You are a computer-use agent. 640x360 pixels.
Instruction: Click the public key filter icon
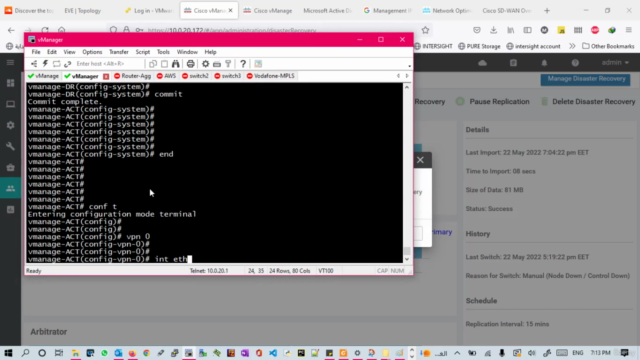pyautogui.click(x=228, y=64)
